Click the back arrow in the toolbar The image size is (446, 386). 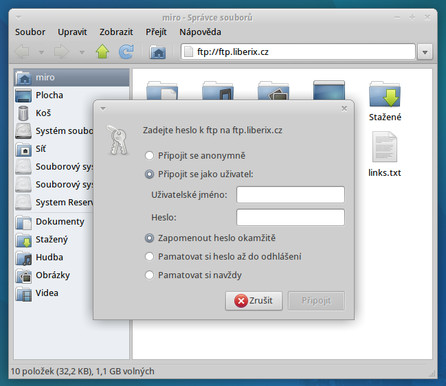click(x=23, y=52)
